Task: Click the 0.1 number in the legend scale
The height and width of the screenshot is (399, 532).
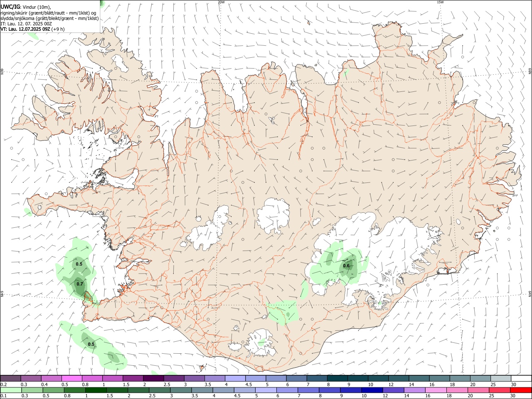Action: tap(3, 396)
